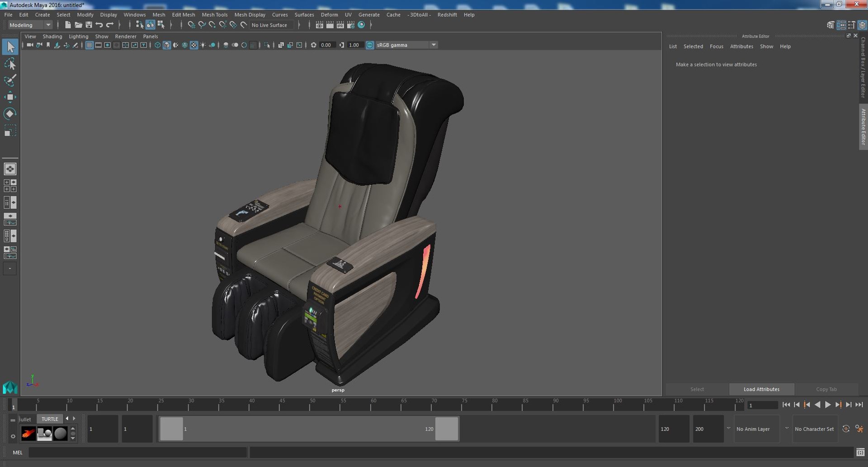The width and height of the screenshot is (868, 467).
Task: Toggle wireframe shading in viewport
Action: [157, 45]
